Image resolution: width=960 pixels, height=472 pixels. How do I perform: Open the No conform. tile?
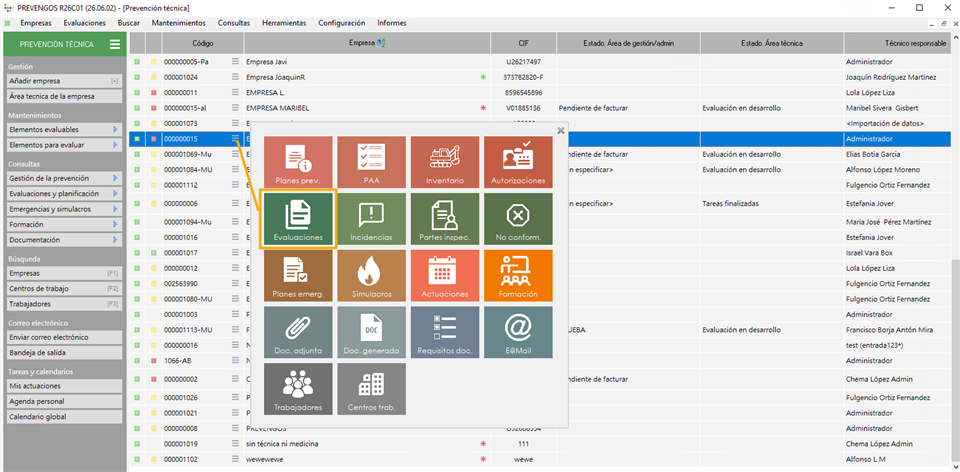[x=518, y=220]
